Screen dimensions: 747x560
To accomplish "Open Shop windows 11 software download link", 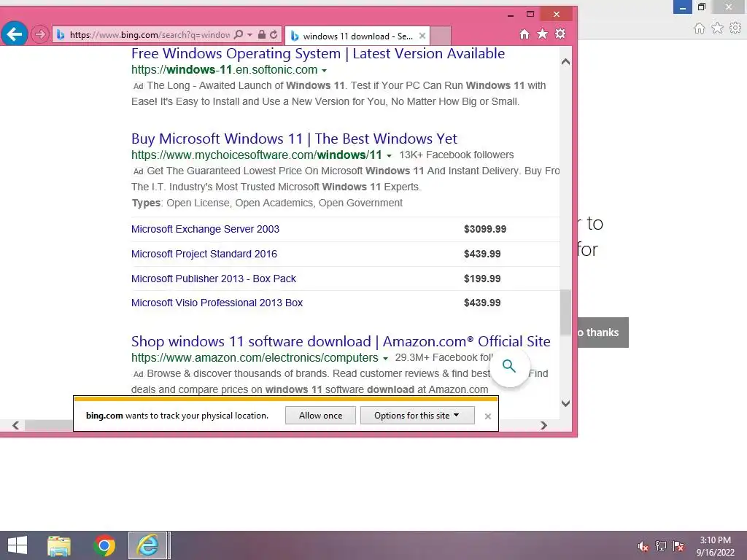I will coord(341,341).
